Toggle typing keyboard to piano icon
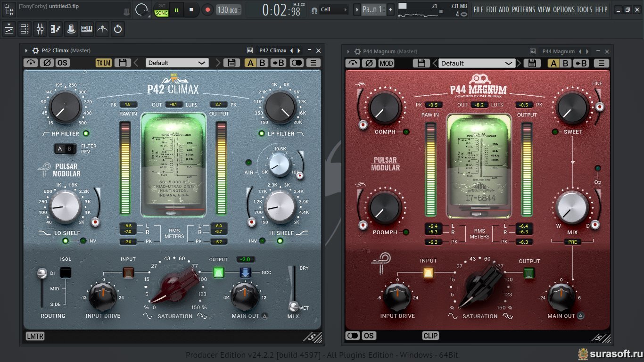Screen dimensions: 644x362 [87, 29]
